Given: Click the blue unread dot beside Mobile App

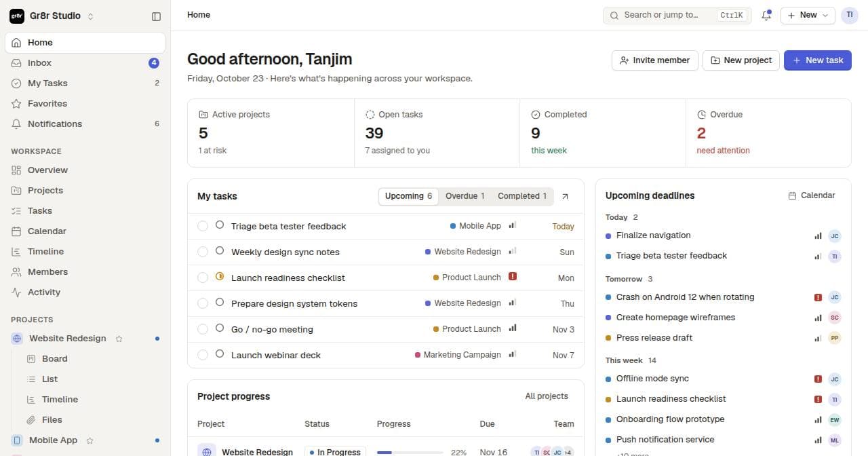Looking at the screenshot, I should click(157, 440).
